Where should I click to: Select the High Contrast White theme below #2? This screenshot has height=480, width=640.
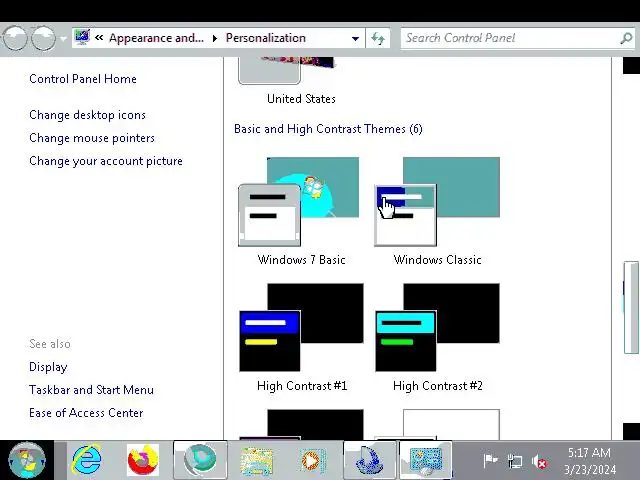point(437,424)
